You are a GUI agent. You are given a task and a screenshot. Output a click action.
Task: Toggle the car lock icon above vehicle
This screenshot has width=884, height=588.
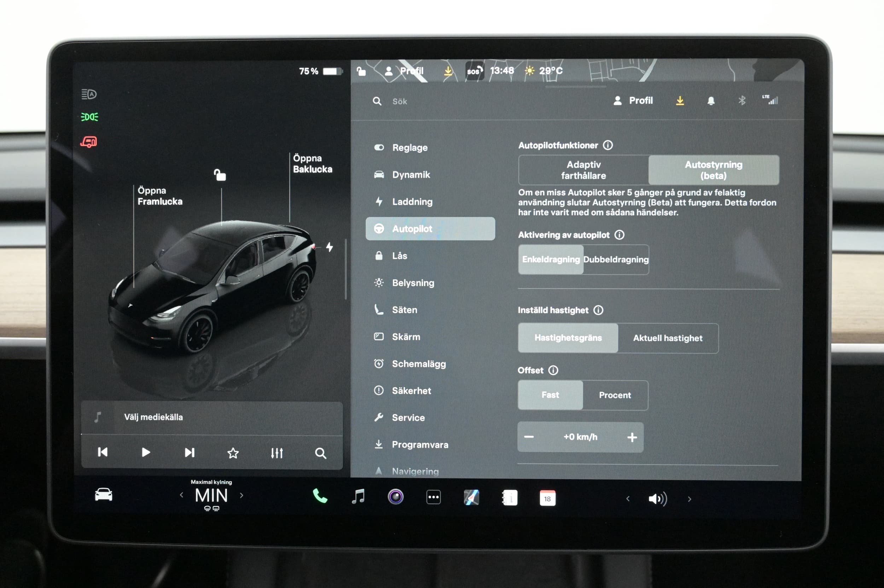(x=220, y=175)
